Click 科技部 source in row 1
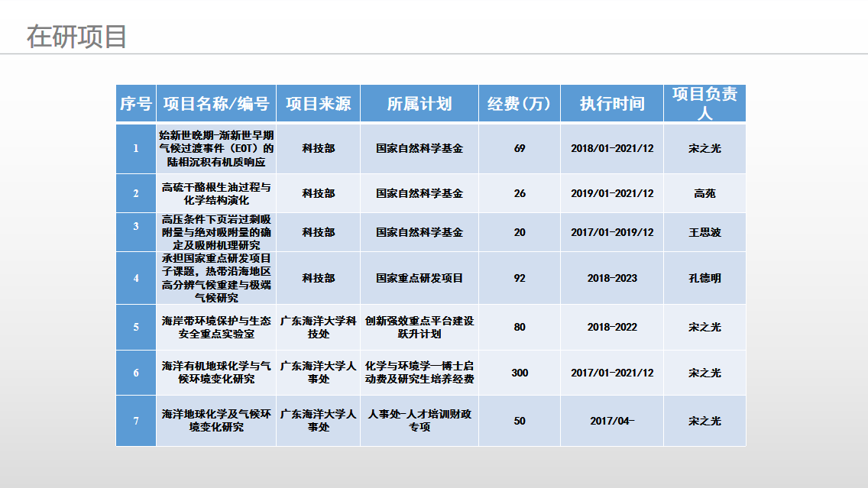Image resolution: width=868 pixels, height=488 pixels. point(319,149)
